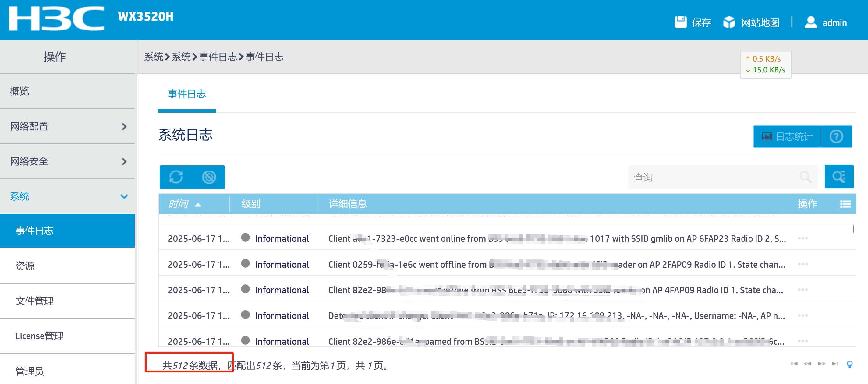Select the 事件日志 tab
Viewport: 868px width, 384px height.
187,94
